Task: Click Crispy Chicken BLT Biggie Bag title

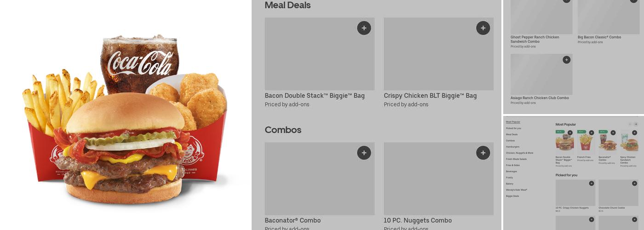Action: click(430, 96)
